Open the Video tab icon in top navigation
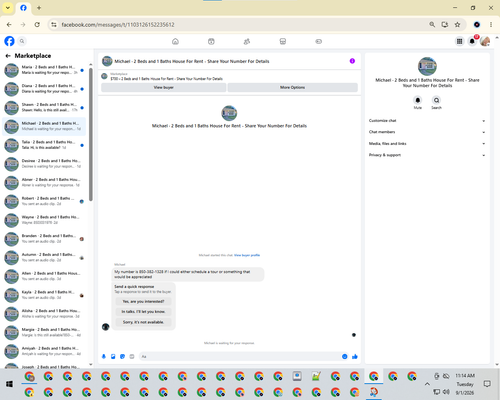The height and width of the screenshot is (400, 500). 211,41
